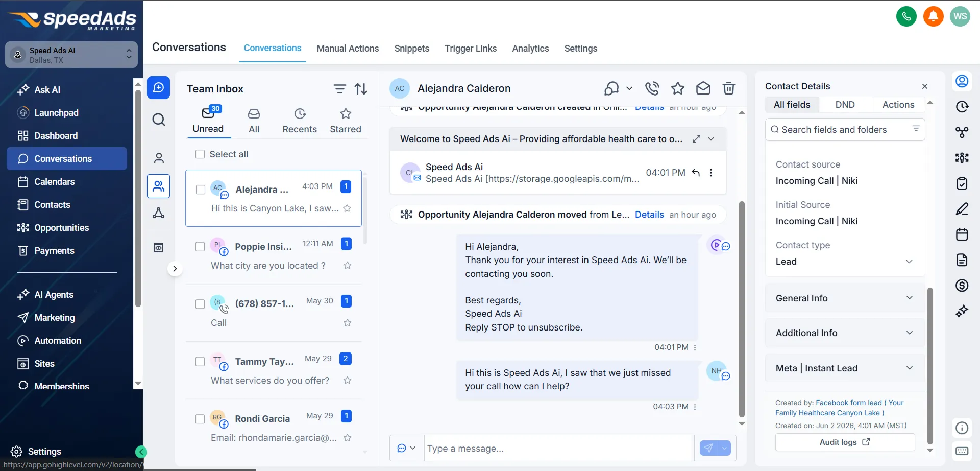The width and height of the screenshot is (980, 471).
Task: Open Details of the opportunity moved event
Action: (649, 215)
